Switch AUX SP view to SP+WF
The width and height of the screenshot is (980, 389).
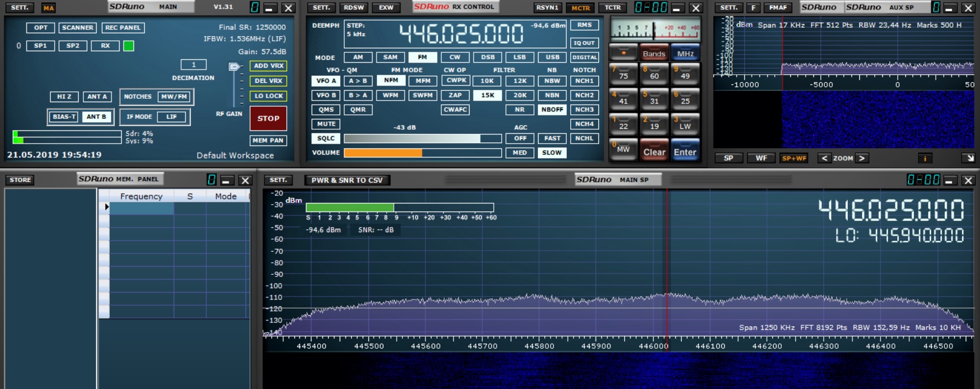(x=794, y=158)
